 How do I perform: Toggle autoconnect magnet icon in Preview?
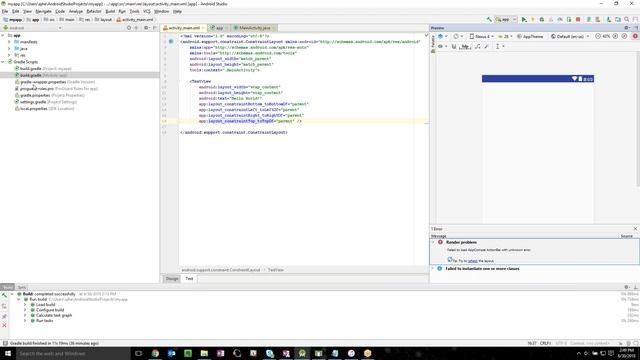pyautogui.click(x=454, y=47)
